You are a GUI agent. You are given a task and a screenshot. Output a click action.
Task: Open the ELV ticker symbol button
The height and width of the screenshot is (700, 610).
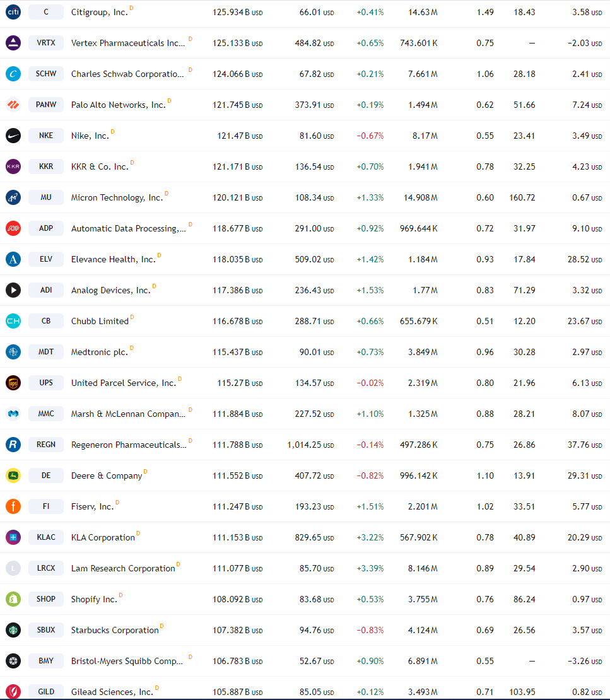point(46,259)
